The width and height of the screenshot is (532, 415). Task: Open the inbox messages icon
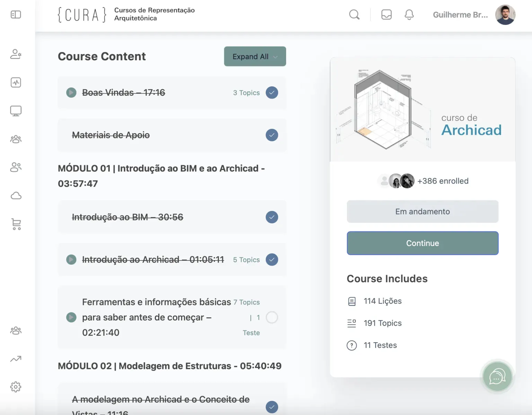click(x=387, y=15)
